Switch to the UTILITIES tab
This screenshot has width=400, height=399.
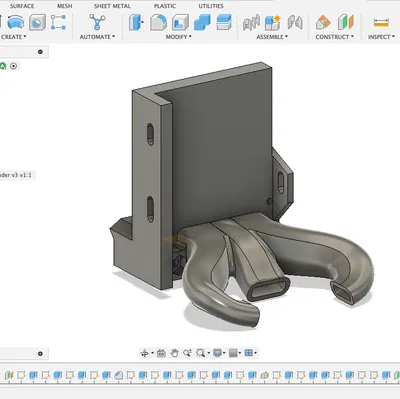click(211, 6)
